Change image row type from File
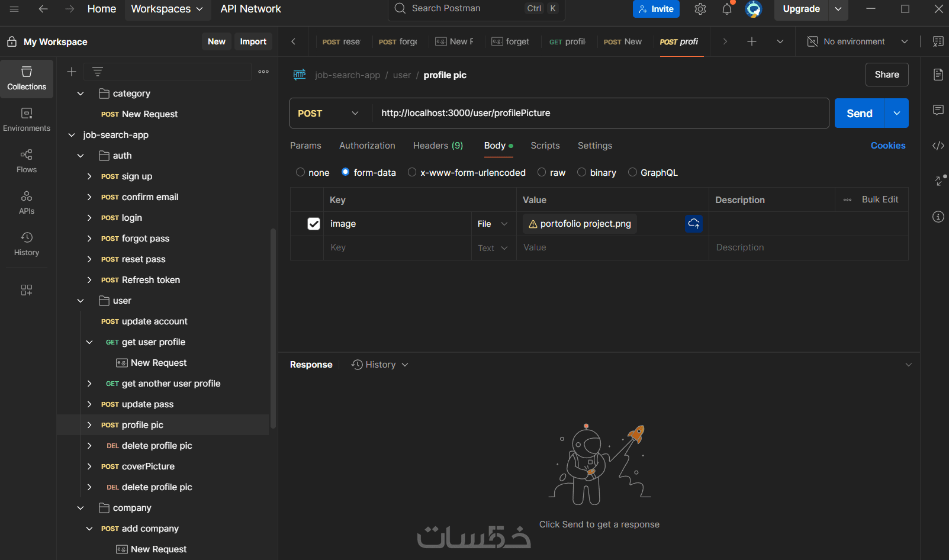The width and height of the screenshot is (949, 560). (x=493, y=224)
